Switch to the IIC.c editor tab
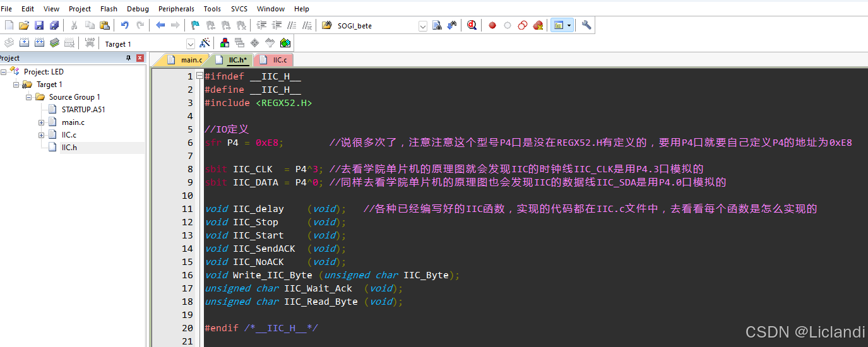The image size is (868, 347). coord(273,60)
